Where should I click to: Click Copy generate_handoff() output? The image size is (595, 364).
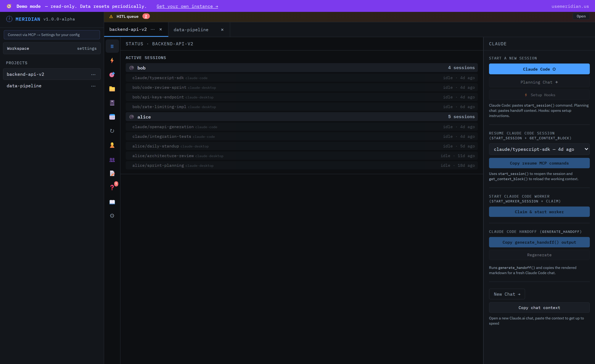(x=539, y=242)
